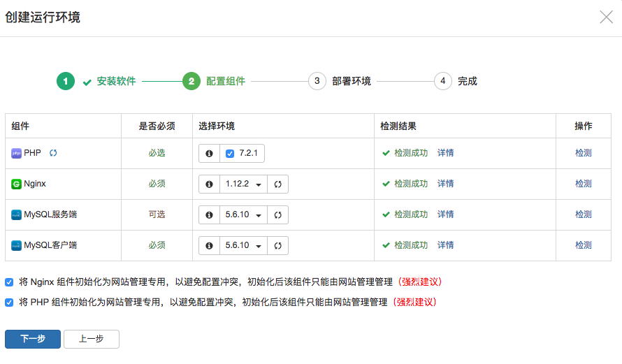
Task: Refresh the Nginx version list
Action: coord(277,184)
